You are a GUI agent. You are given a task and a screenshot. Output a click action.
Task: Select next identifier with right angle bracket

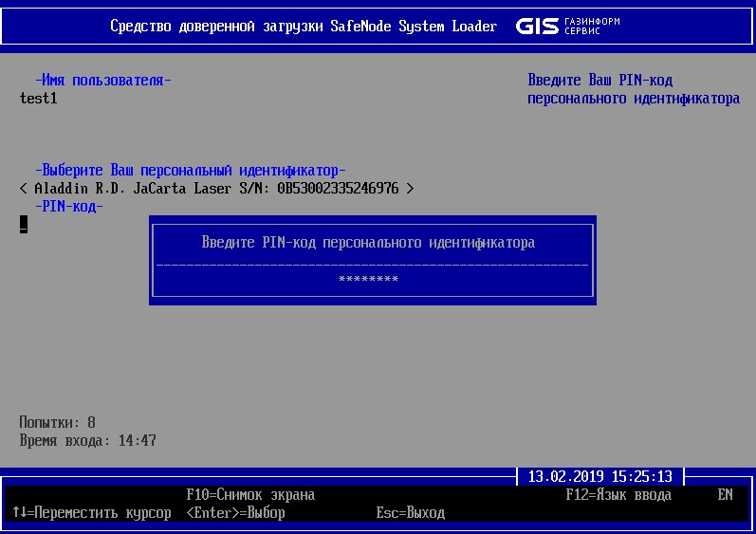(410, 189)
